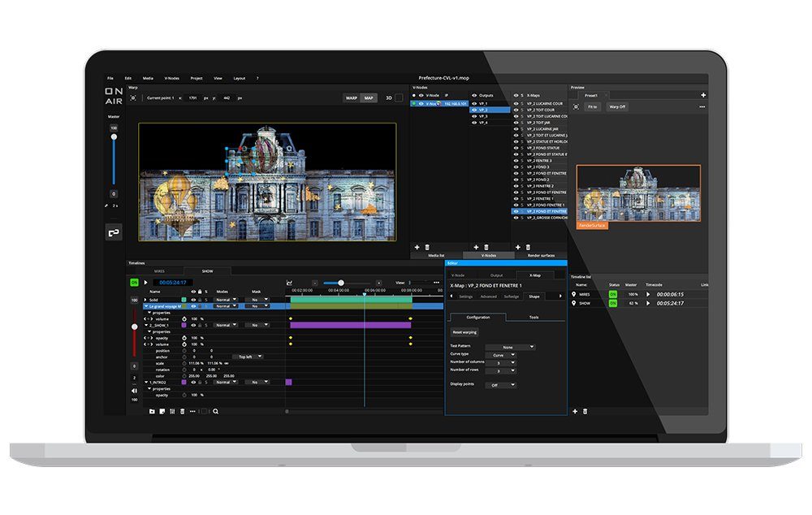Add a new output with the plus icon
812x515 pixels.
tap(476, 247)
